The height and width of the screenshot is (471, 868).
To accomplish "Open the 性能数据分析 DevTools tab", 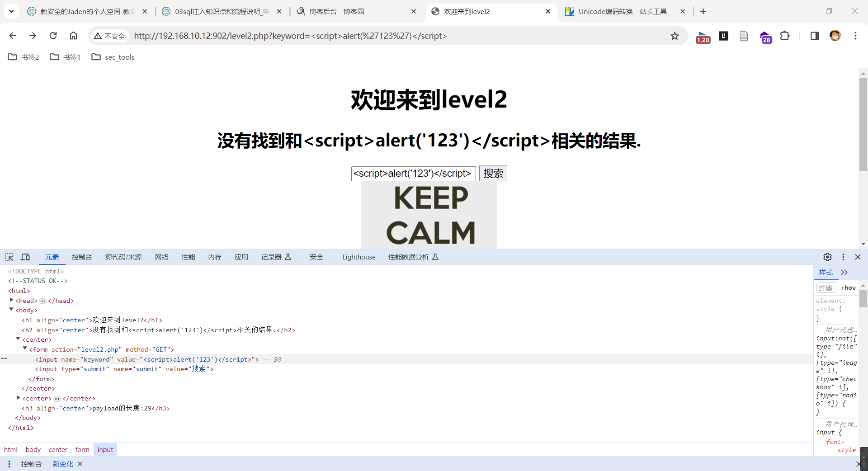I will coord(413,257).
